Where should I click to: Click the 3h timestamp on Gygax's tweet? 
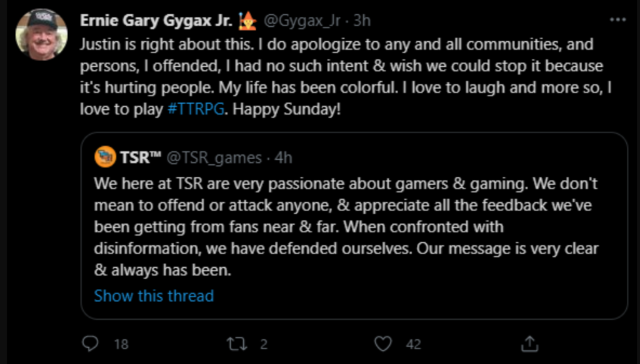[x=363, y=19]
